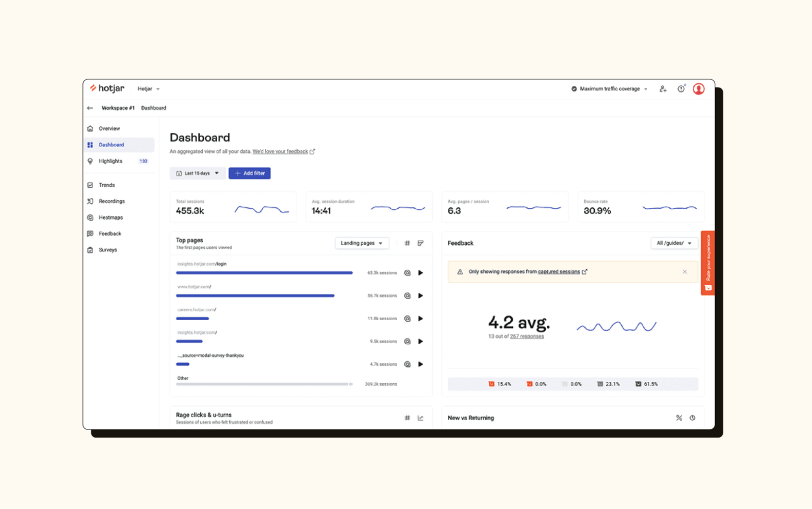Select Heatmaps in the sidebar
Screen dimensions: 812x509
(110, 217)
